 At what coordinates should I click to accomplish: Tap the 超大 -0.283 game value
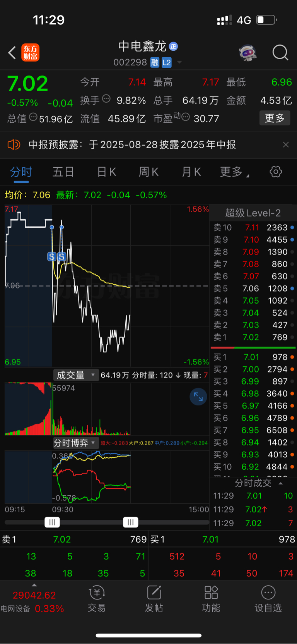tap(114, 443)
